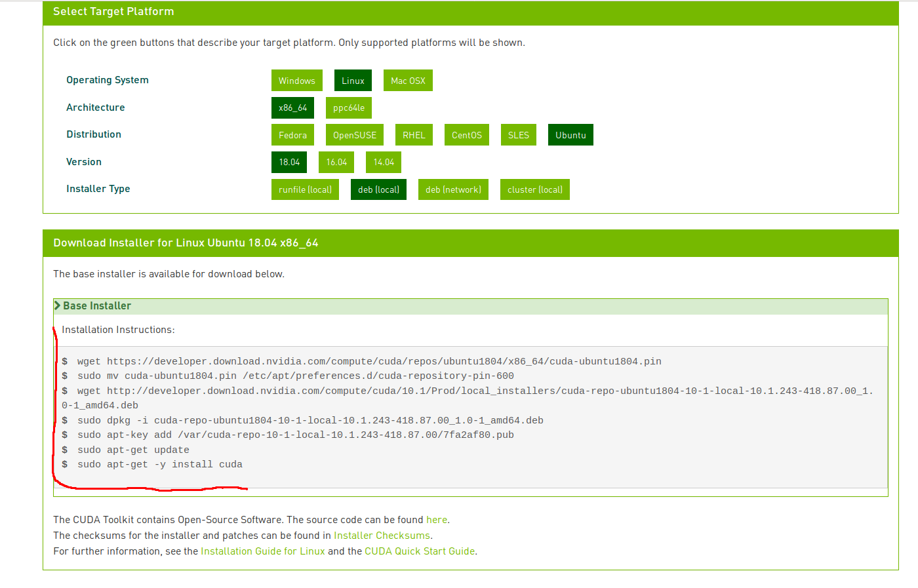Select Linux operating system button
Viewport: 918px width, 588px height.
[353, 81]
